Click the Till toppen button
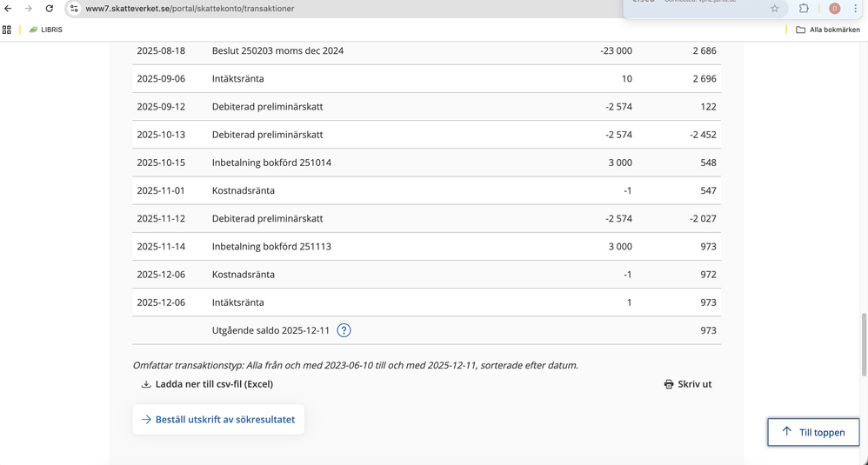Screen dimensions: 868x465 click(x=812, y=432)
